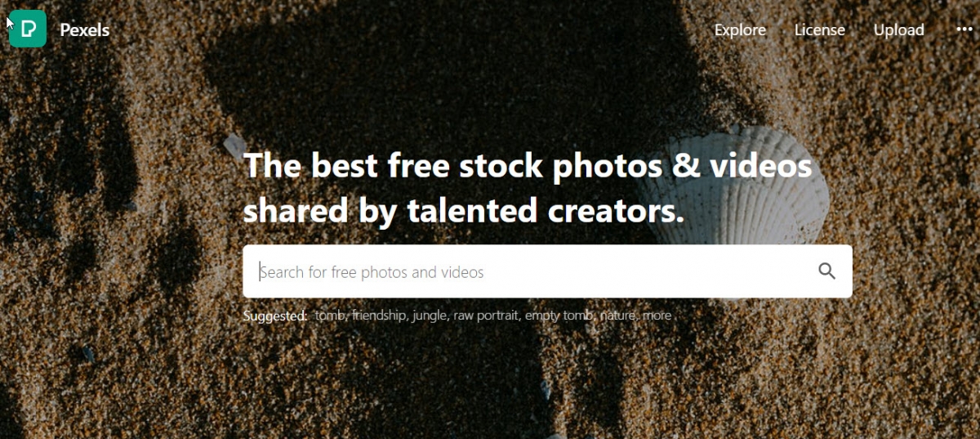Pick the nature suggested search
The height and width of the screenshot is (439, 980).
click(x=619, y=316)
